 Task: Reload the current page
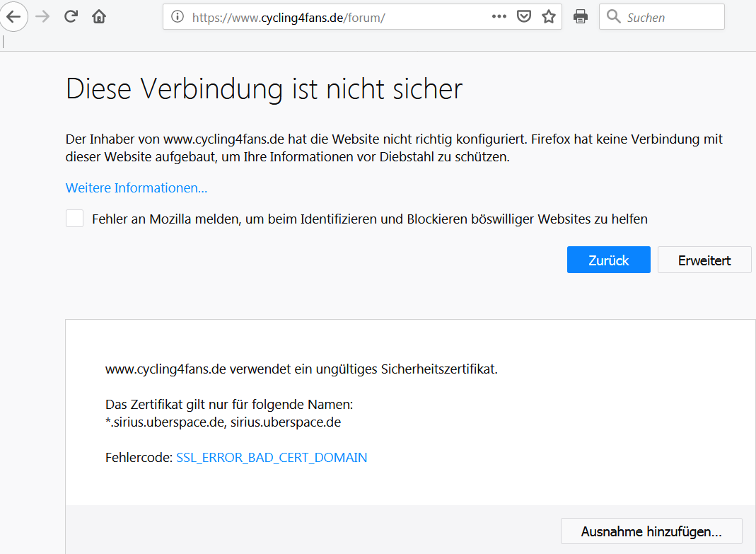(x=71, y=17)
